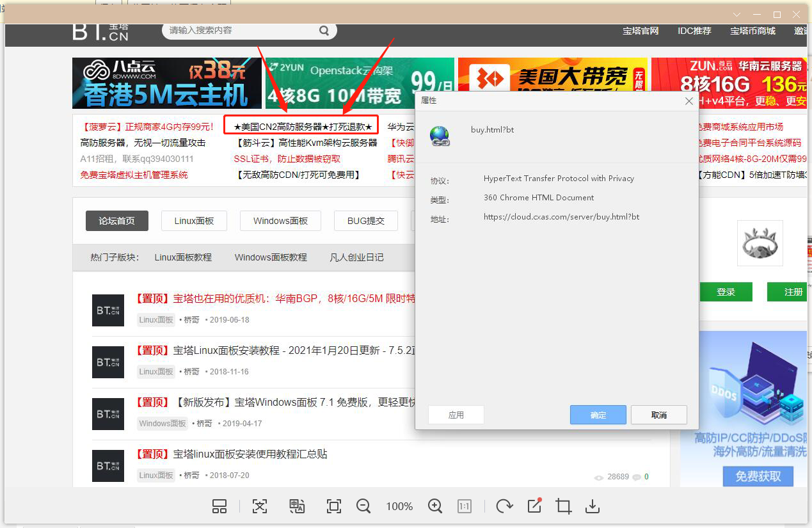Viewport: 812px width, 528px height.
Task: Switch to the BUG提交 tab
Action: click(x=366, y=221)
